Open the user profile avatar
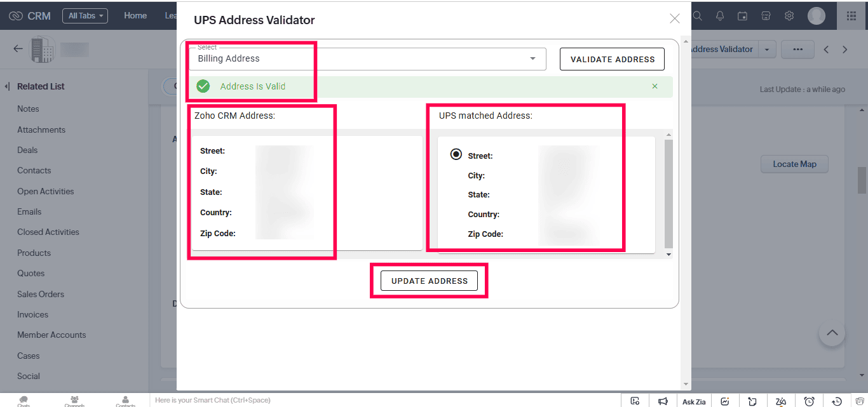This screenshot has height=407, width=868. click(817, 16)
